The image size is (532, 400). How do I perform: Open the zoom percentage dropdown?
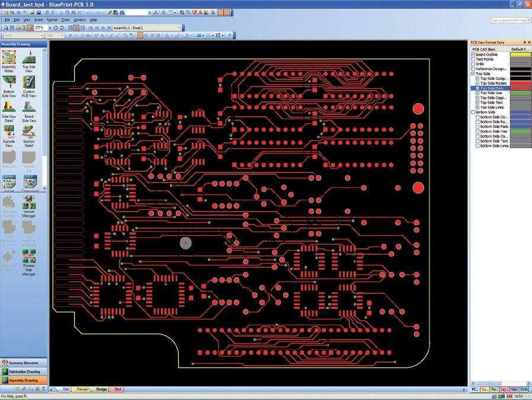(50, 28)
